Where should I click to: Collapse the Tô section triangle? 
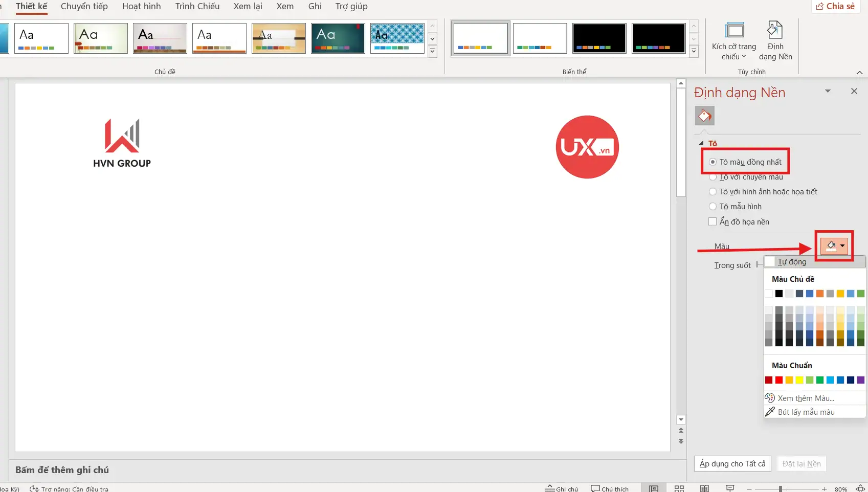tap(701, 144)
